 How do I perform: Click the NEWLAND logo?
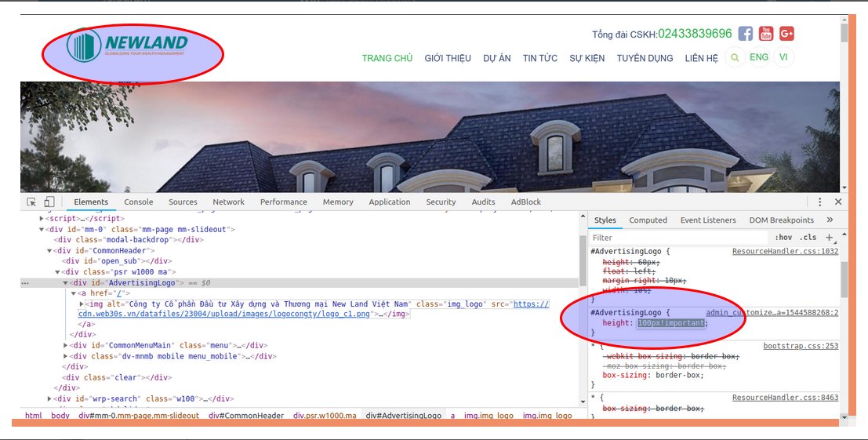click(127, 45)
